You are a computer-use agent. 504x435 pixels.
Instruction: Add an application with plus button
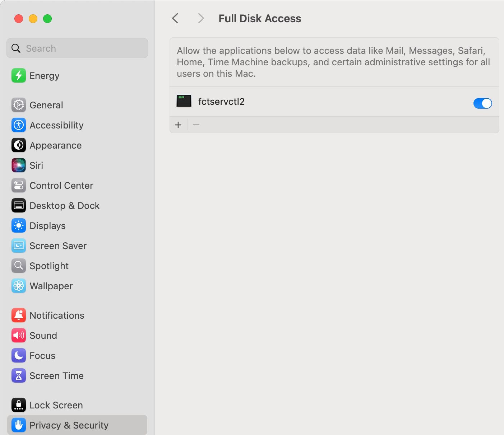point(178,125)
